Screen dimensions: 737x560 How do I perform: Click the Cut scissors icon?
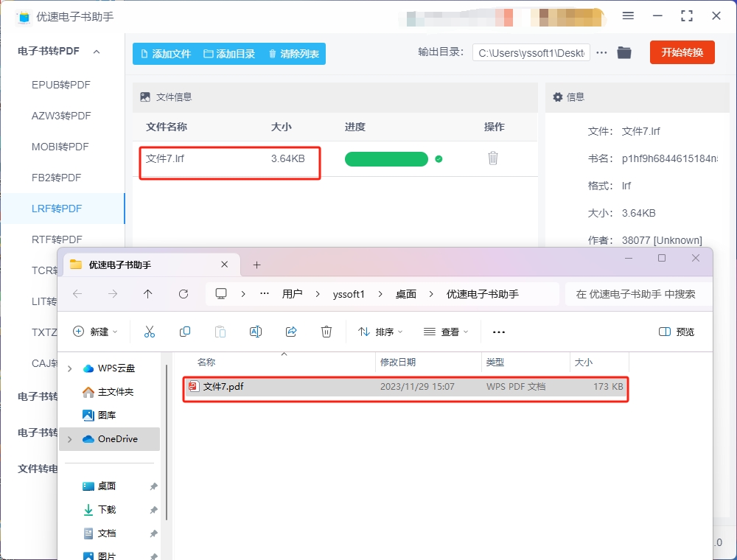pos(150,332)
